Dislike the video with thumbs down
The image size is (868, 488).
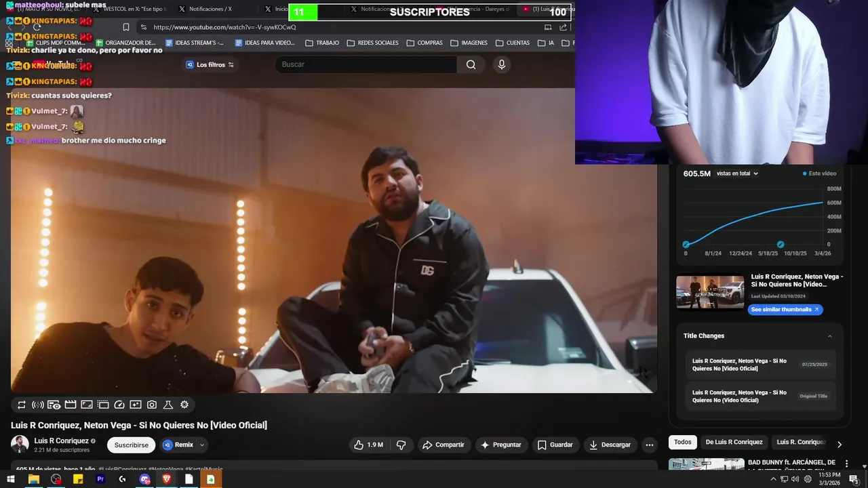[401, 445]
